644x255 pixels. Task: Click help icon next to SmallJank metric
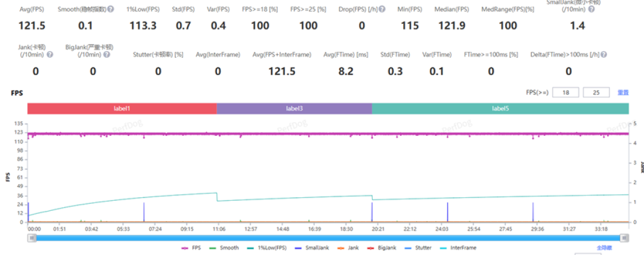point(591,8)
